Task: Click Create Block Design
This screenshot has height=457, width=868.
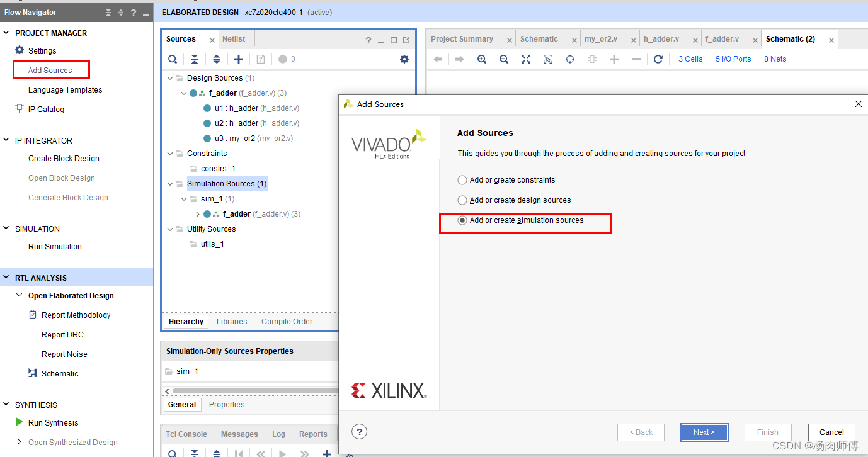Action: pyautogui.click(x=64, y=158)
